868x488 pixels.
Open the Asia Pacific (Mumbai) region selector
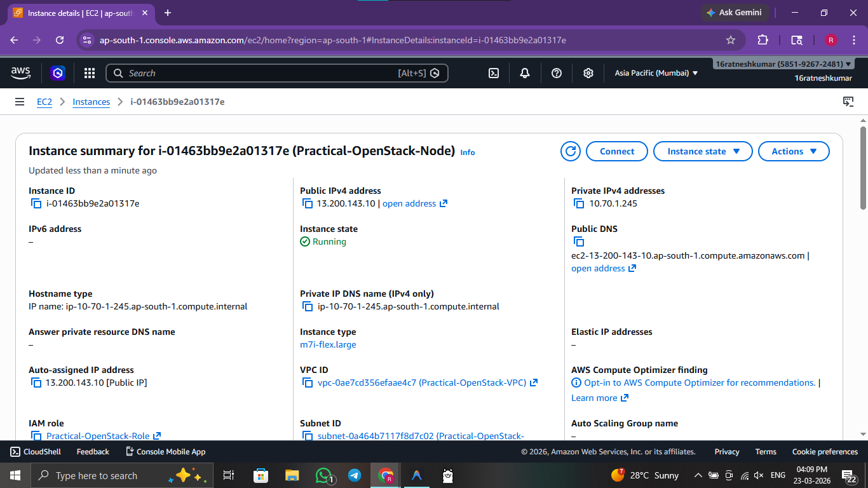point(656,73)
